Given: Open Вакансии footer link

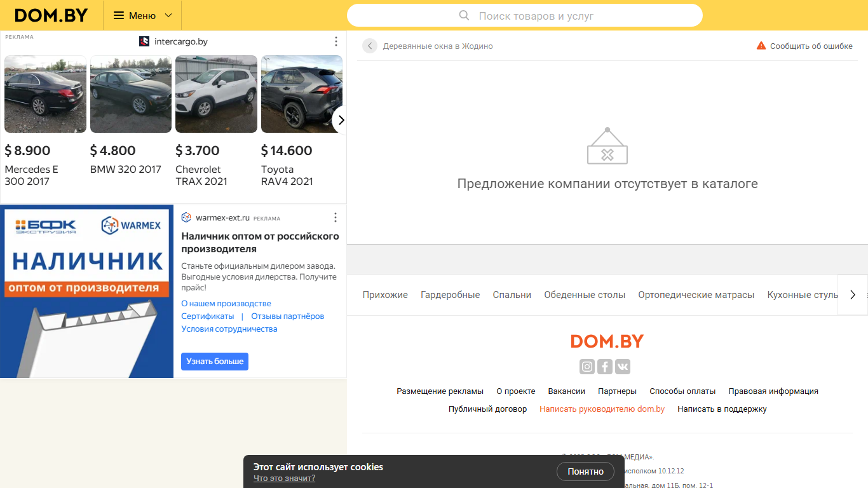Looking at the screenshot, I should 567,391.
